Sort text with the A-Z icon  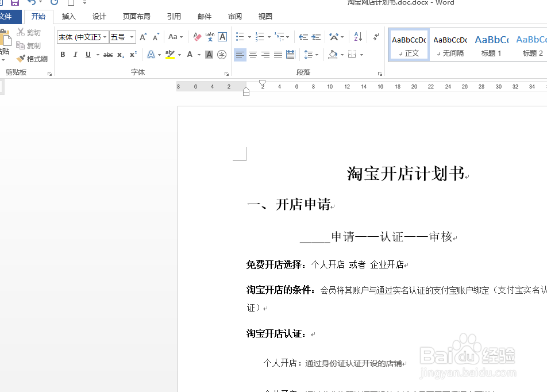[x=359, y=37]
